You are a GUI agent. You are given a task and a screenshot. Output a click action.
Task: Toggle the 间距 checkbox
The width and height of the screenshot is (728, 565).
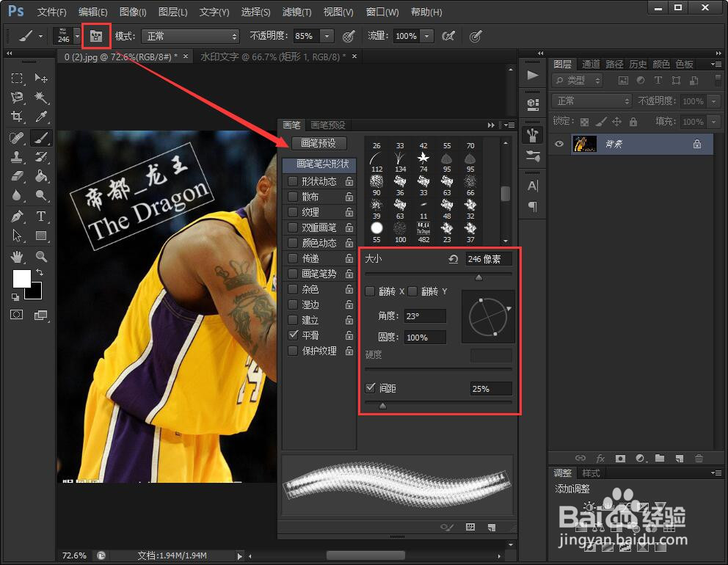point(370,387)
